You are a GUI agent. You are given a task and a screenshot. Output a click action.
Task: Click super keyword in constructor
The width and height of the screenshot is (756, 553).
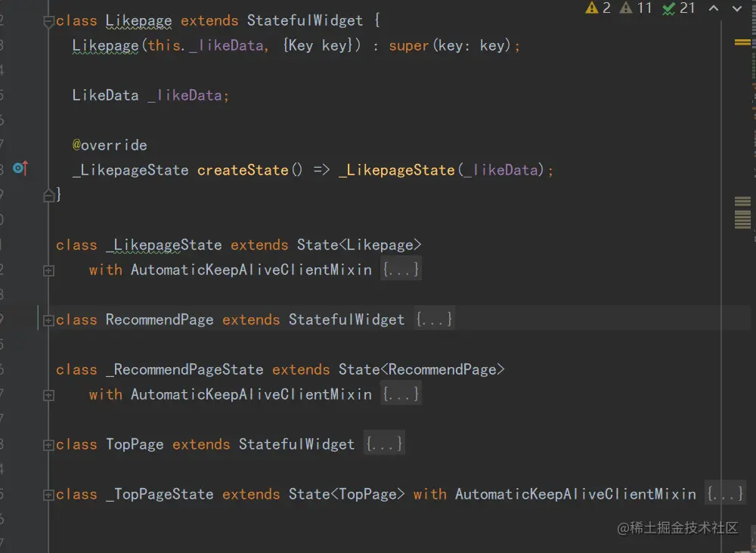409,46
